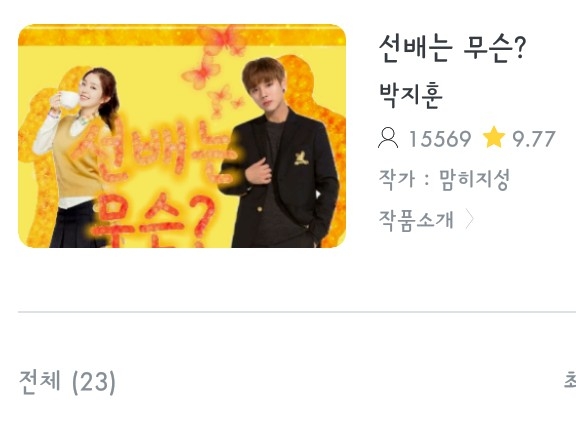
Task: Open the partially visible sort option at right edge
Action: 570,380
